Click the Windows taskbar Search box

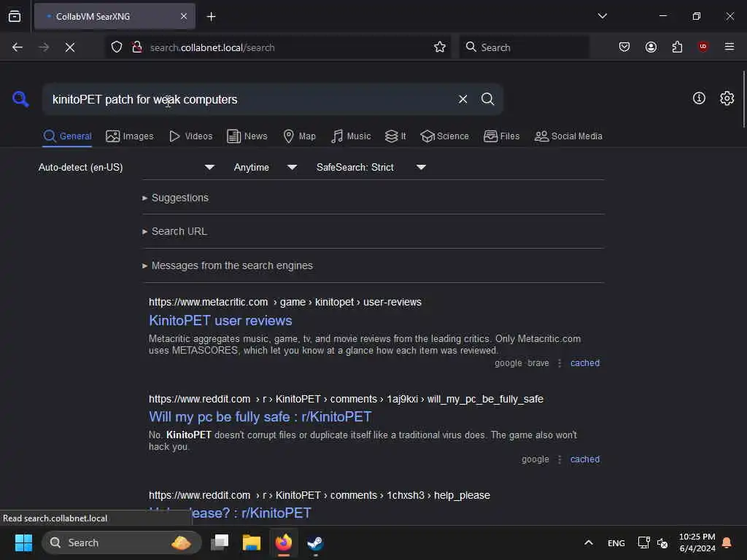[122, 542]
